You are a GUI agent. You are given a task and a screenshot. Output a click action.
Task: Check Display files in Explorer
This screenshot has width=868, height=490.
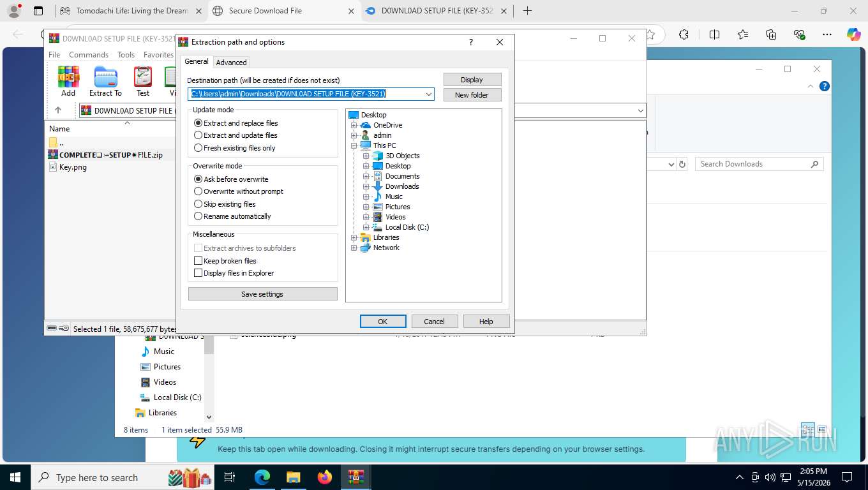point(234,273)
